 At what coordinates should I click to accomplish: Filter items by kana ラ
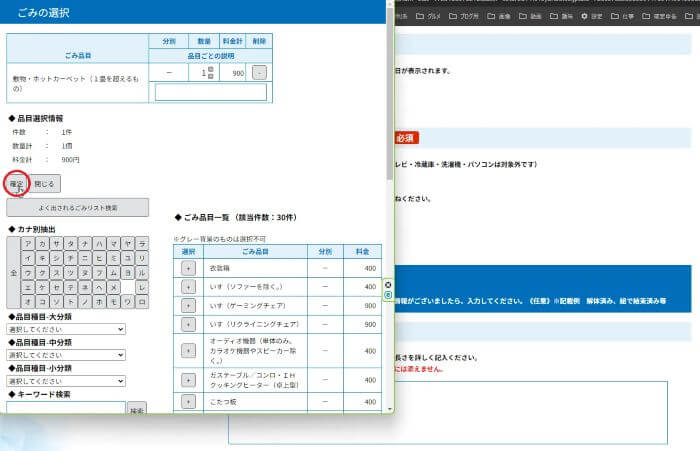tap(142, 243)
